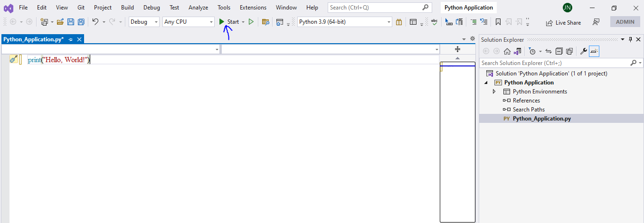Toggle pin on Python_Application.py tab
This screenshot has width=644, height=223.
(71, 39)
